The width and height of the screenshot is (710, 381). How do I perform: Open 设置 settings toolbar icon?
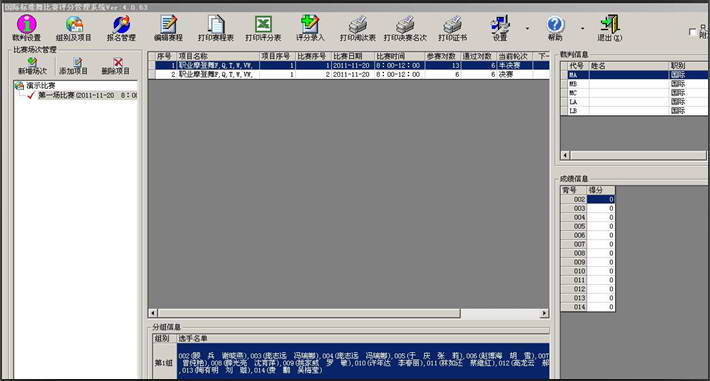click(500, 29)
